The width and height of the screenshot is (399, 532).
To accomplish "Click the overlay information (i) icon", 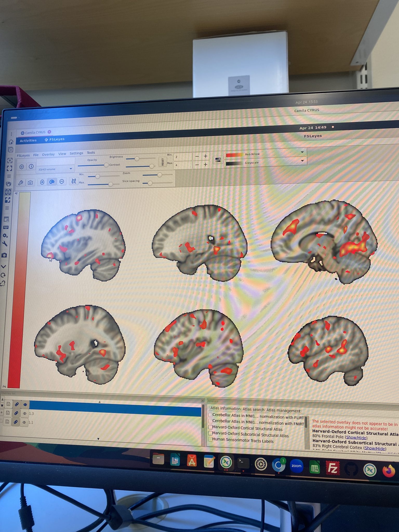I will [31, 166].
